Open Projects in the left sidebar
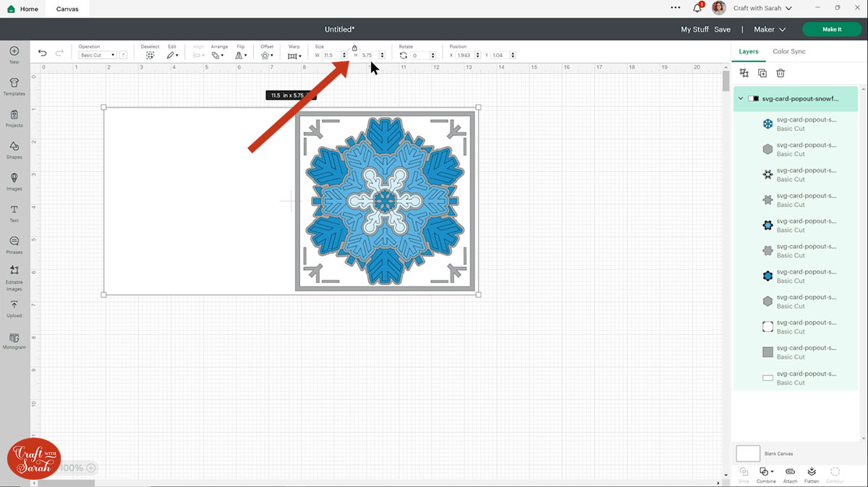868x487 pixels. [x=14, y=118]
